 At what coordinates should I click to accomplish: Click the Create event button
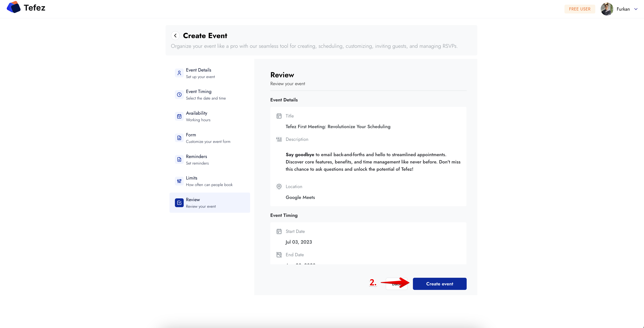439,284
